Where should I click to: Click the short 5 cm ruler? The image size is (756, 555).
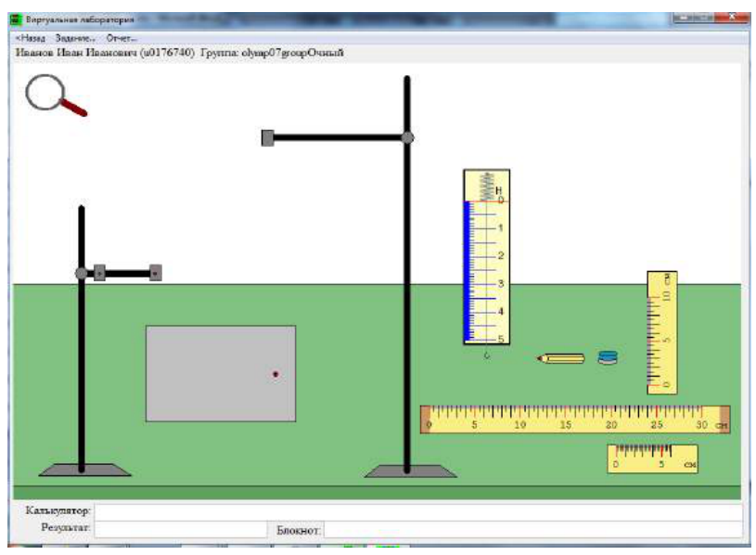[x=652, y=458]
